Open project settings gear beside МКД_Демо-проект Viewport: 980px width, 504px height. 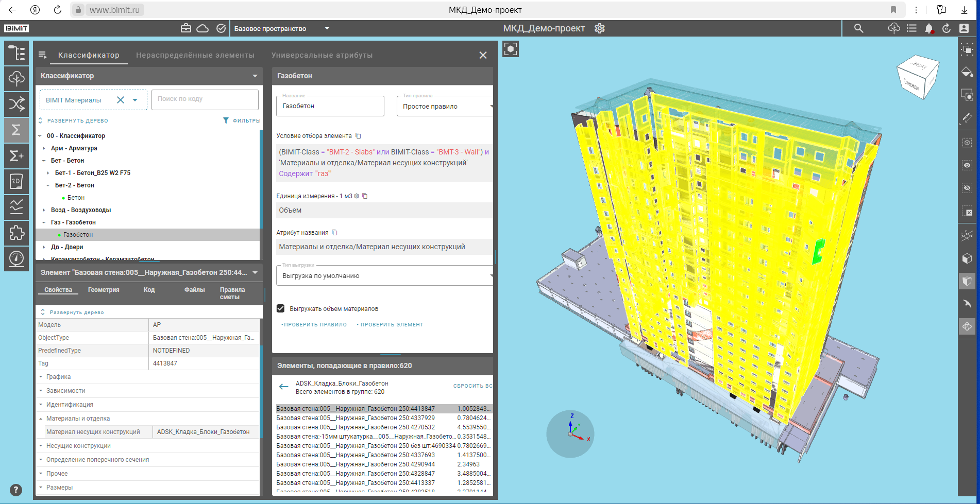coord(600,28)
